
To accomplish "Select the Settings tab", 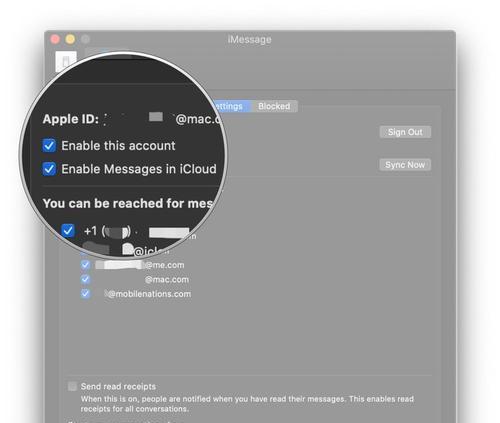I will click(x=229, y=106).
